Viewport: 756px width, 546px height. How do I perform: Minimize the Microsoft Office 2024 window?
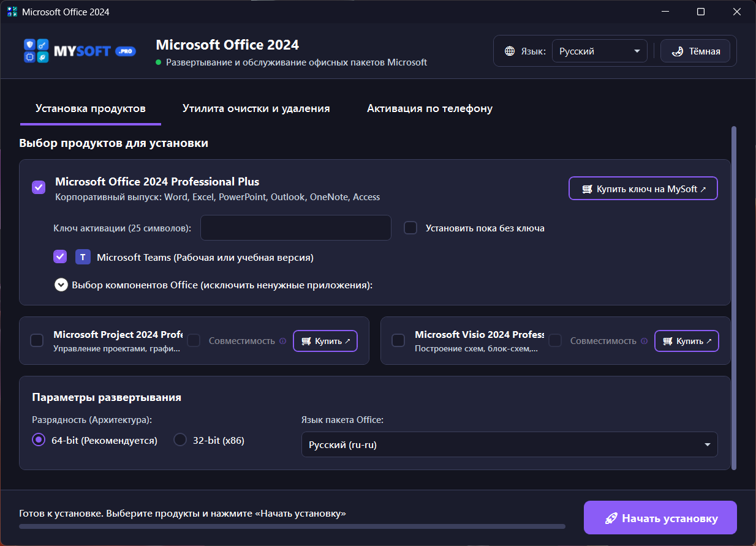click(665, 12)
